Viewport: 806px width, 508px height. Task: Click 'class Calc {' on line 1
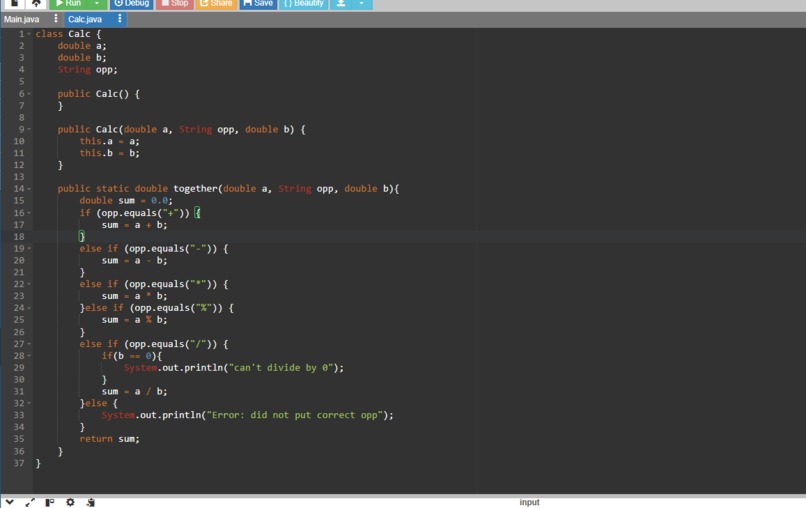68,34
